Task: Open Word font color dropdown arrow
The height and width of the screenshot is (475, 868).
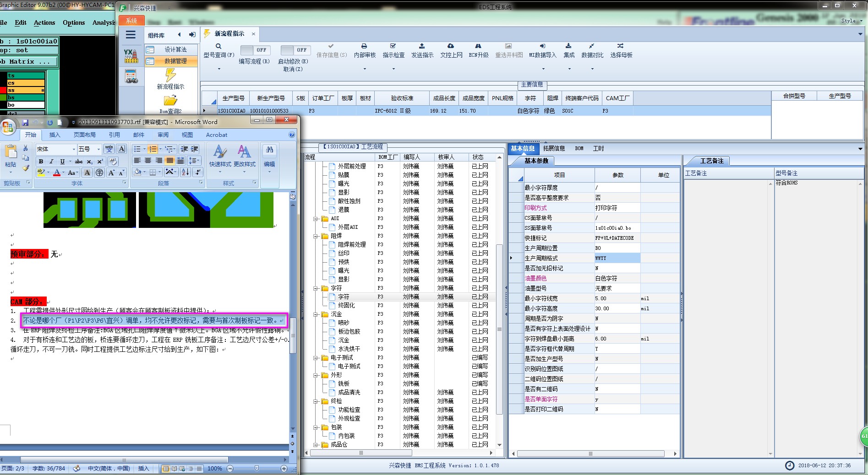Action: (63, 173)
